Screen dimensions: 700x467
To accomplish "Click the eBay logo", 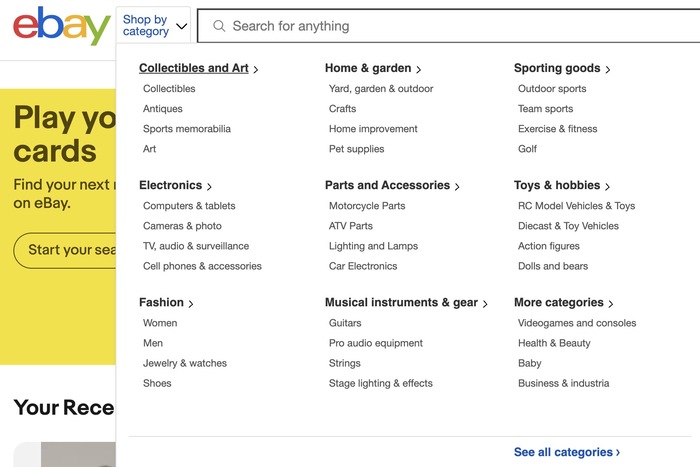I will coord(61,26).
